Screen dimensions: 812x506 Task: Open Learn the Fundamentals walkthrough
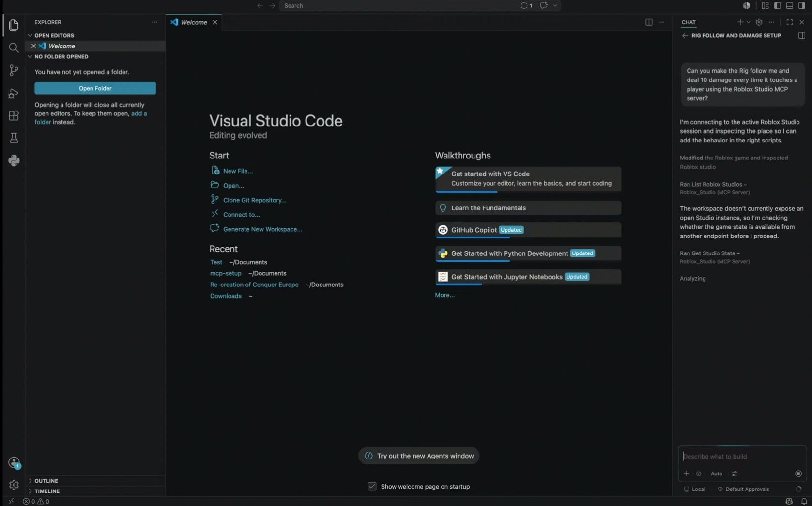[x=528, y=208]
